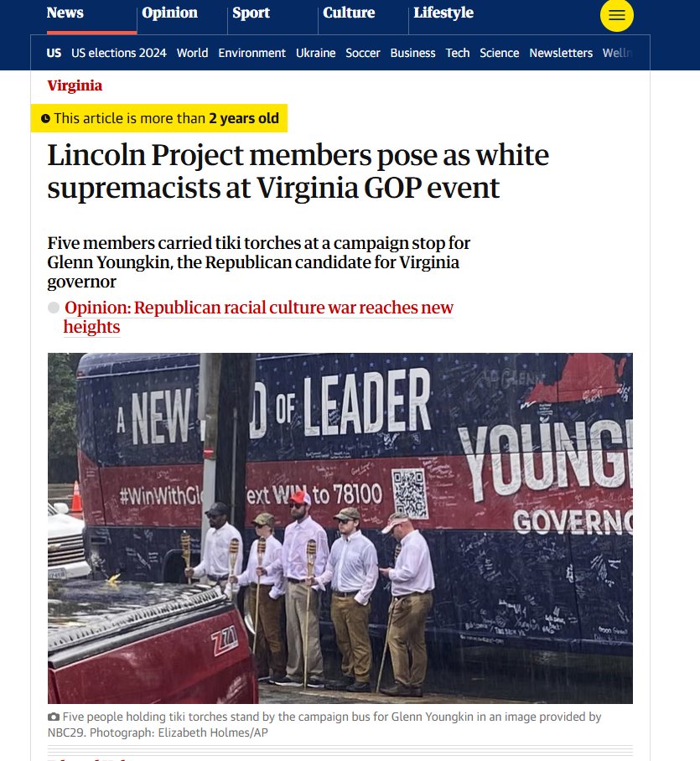Screen dimensions: 700x761
Task: Open the Environment subnav link
Action: (252, 53)
